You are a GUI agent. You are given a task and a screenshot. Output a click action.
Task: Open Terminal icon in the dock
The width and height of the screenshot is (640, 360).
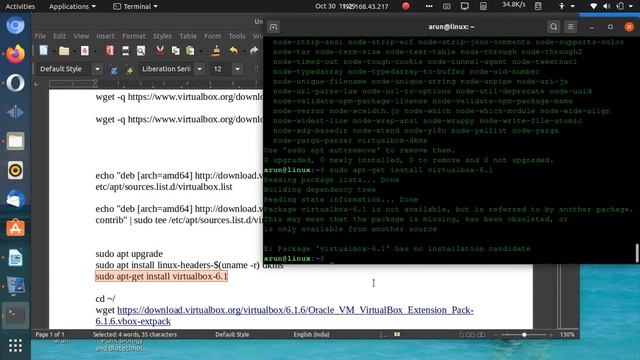coord(16,316)
